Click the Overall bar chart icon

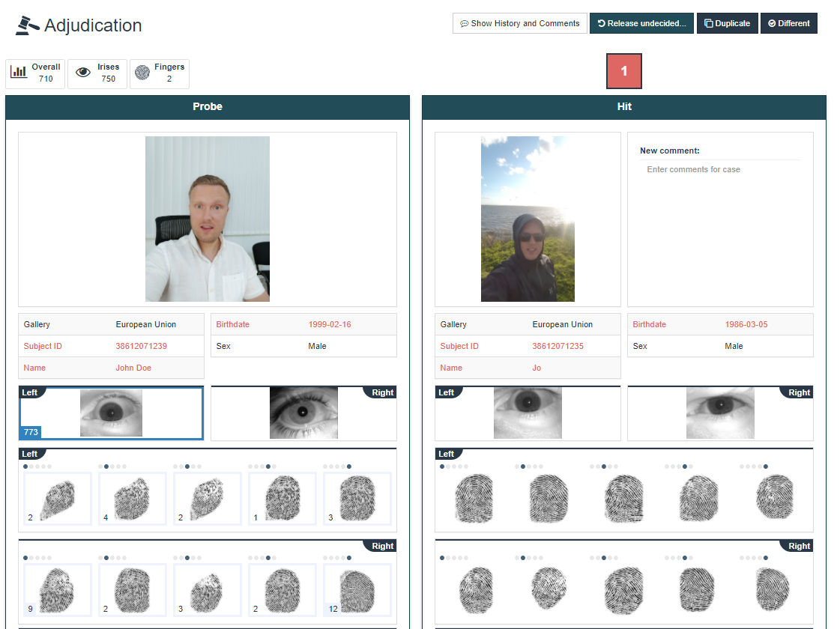point(19,72)
